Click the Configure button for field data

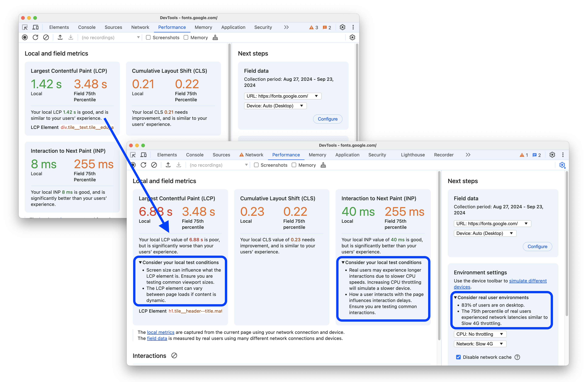(x=537, y=246)
